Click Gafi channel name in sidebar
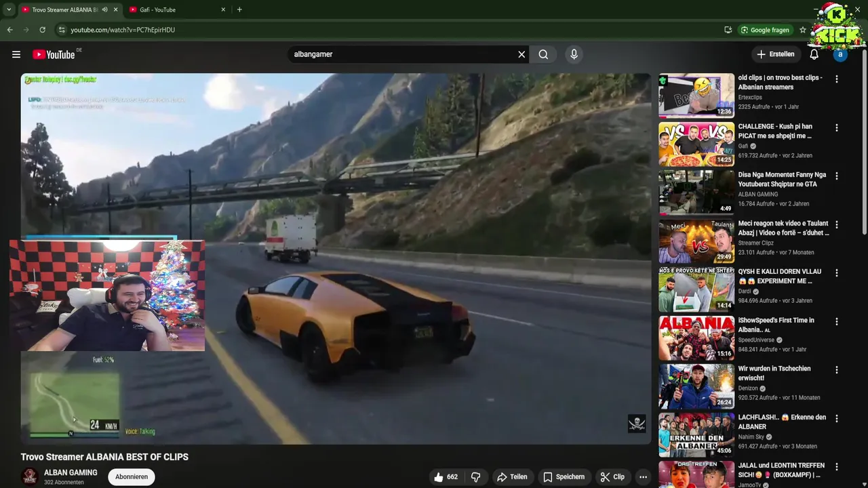Viewport: 868px width, 488px height. [x=743, y=146]
